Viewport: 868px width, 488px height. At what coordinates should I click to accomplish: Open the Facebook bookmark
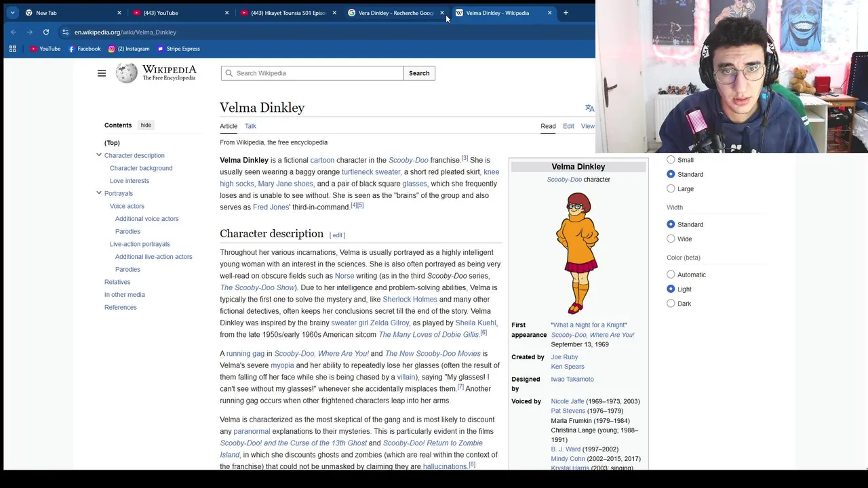[x=84, y=49]
